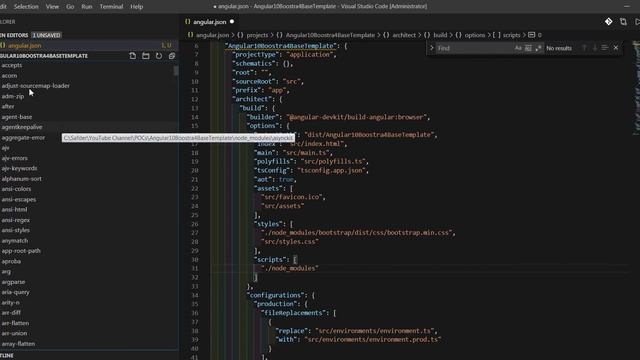Click the Explorer vertical scrollbar thumb
640x360 pixels.
(176, 71)
